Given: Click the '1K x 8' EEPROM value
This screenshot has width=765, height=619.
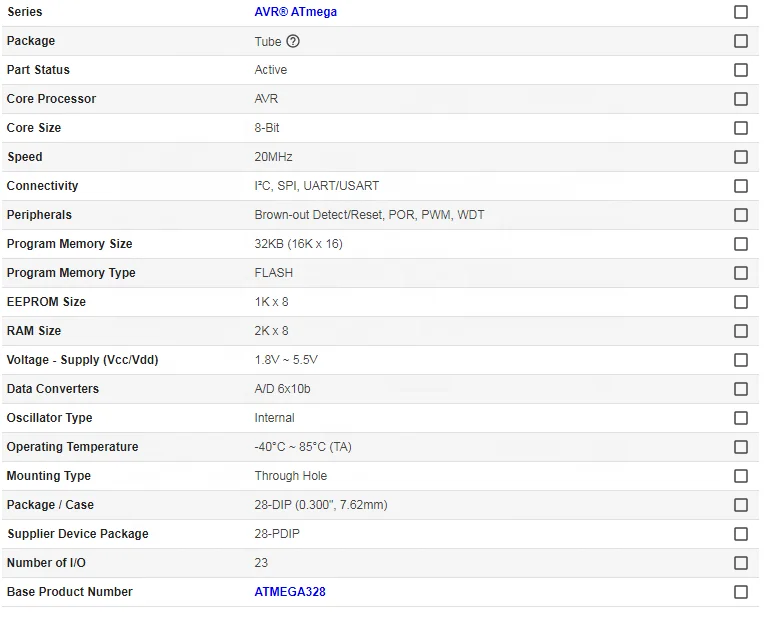Looking at the screenshot, I should click(x=271, y=302).
